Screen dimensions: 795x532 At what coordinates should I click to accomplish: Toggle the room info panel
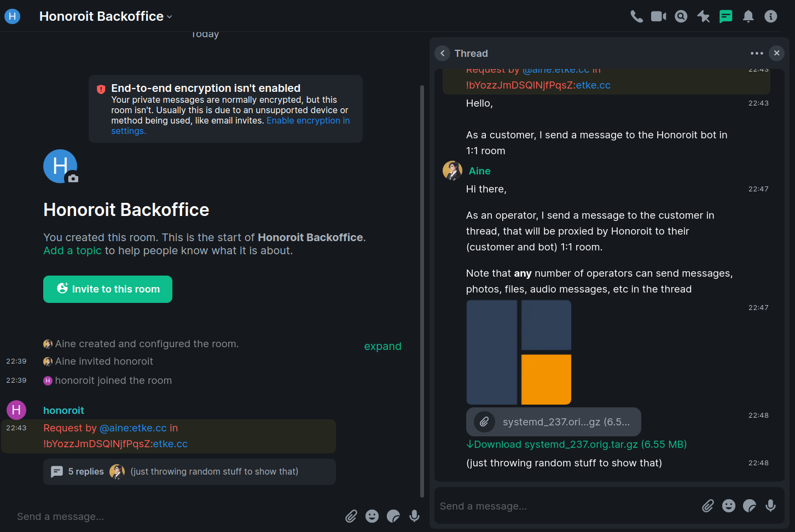pos(770,16)
